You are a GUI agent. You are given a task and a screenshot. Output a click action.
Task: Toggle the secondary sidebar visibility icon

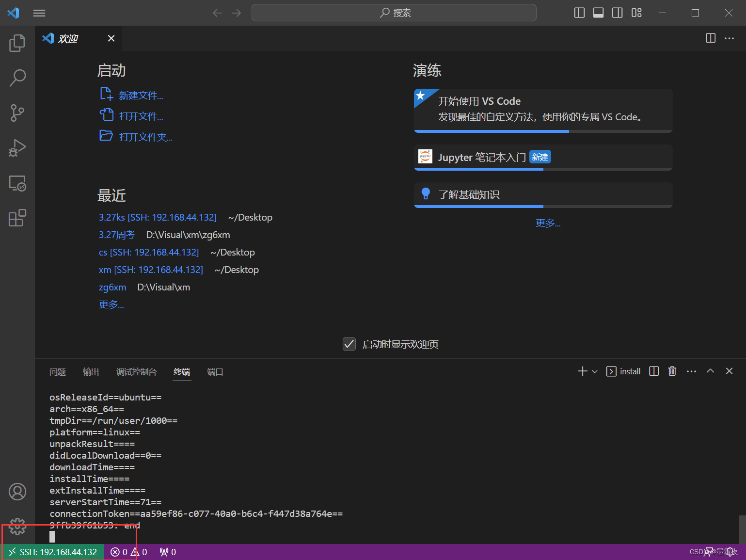(617, 13)
